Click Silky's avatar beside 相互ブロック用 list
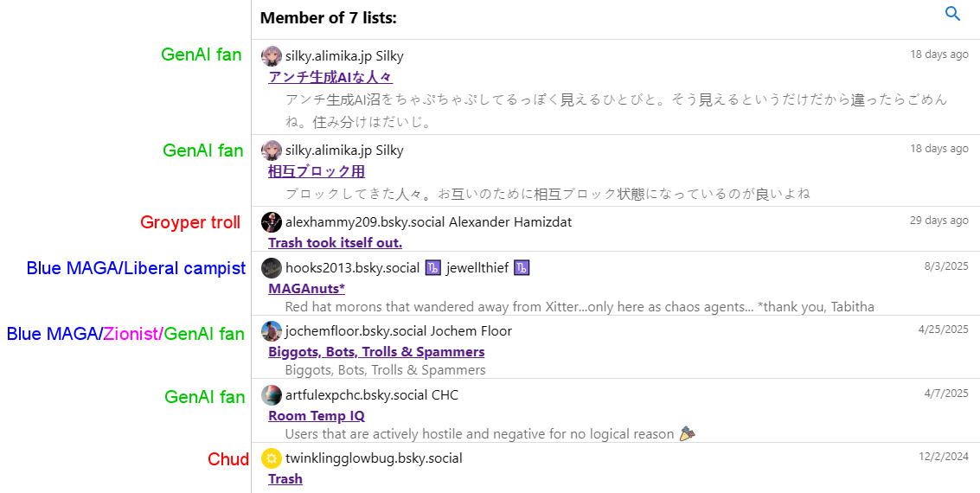This screenshot has width=980, height=493. (272, 150)
